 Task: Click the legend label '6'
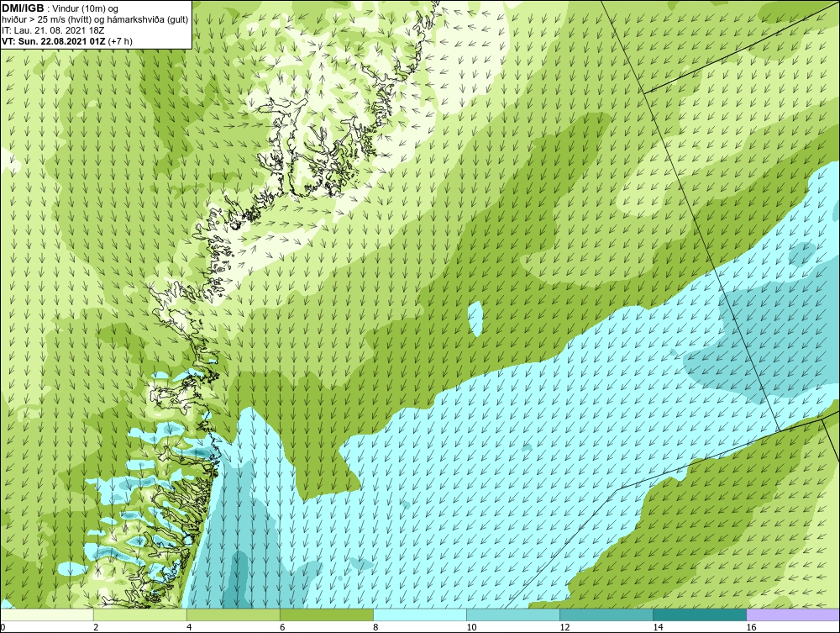282,627
